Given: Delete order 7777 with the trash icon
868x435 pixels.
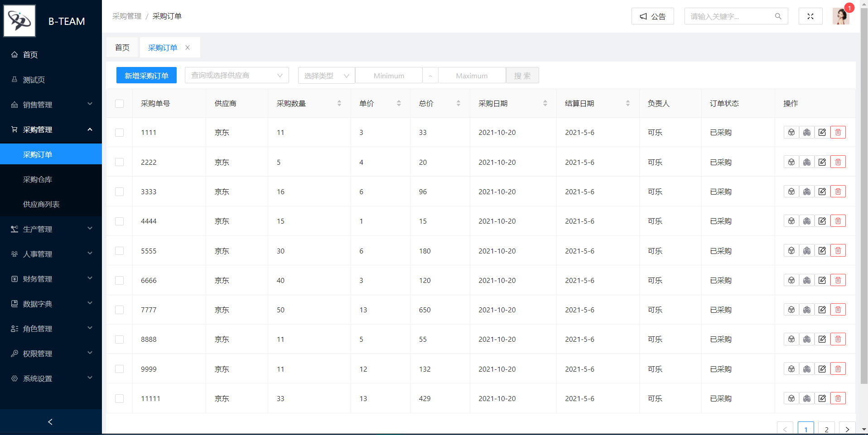Looking at the screenshot, I should (x=838, y=310).
